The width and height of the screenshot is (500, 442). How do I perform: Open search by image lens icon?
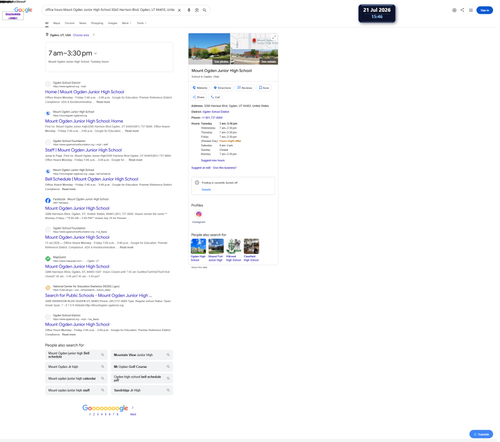tap(197, 10)
